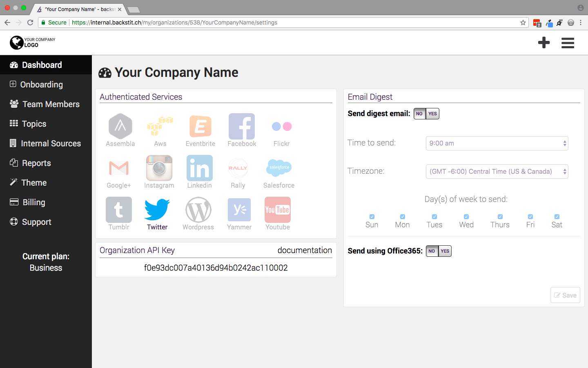Click the Twitter bird icon

tap(157, 210)
